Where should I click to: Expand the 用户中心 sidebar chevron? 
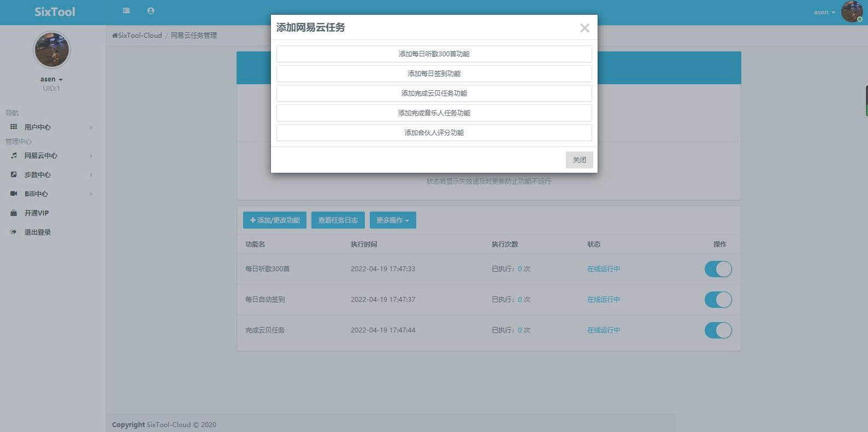click(91, 127)
